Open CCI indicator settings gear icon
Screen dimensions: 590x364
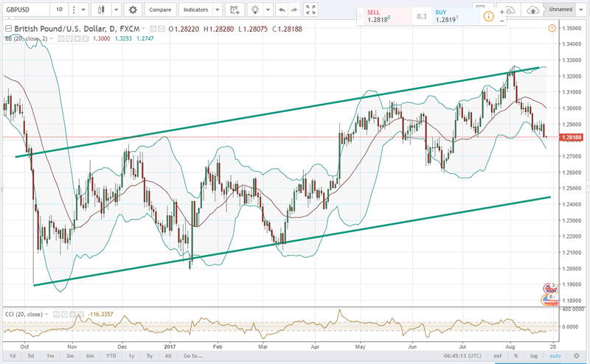click(x=64, y=315)
